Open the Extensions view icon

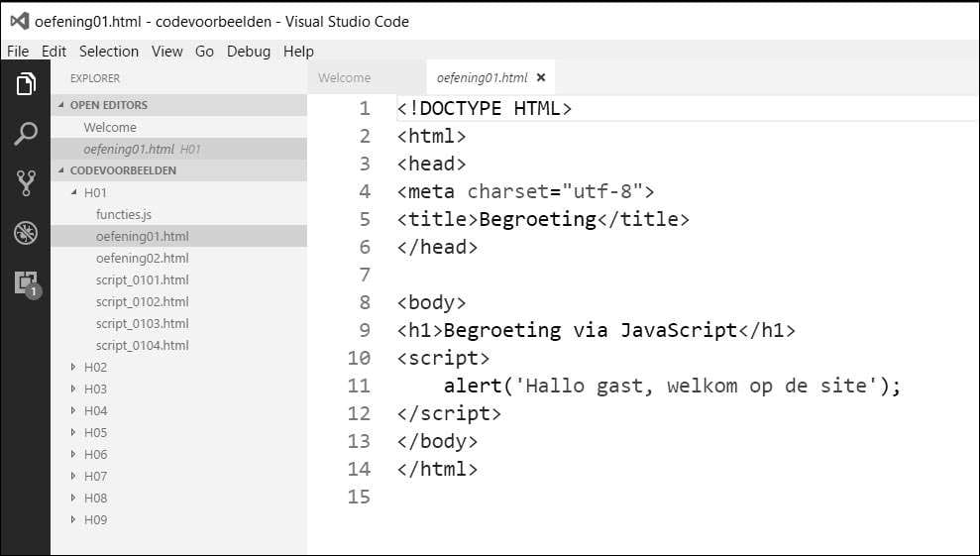click(x=26, y=282)
